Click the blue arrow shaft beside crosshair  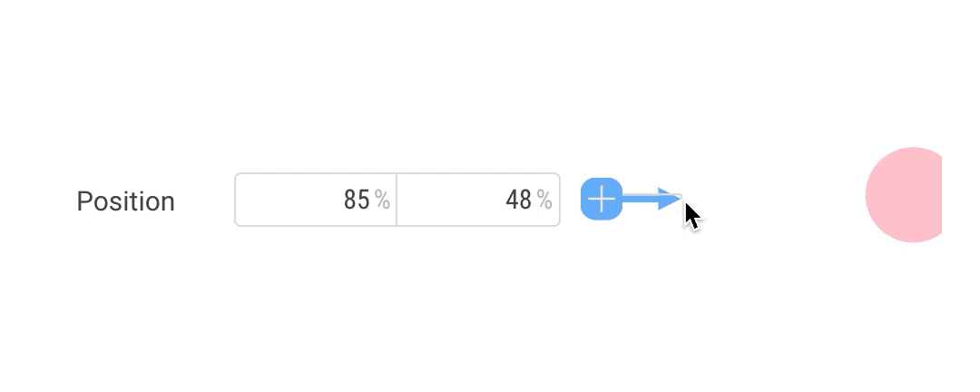click(640, 199)
